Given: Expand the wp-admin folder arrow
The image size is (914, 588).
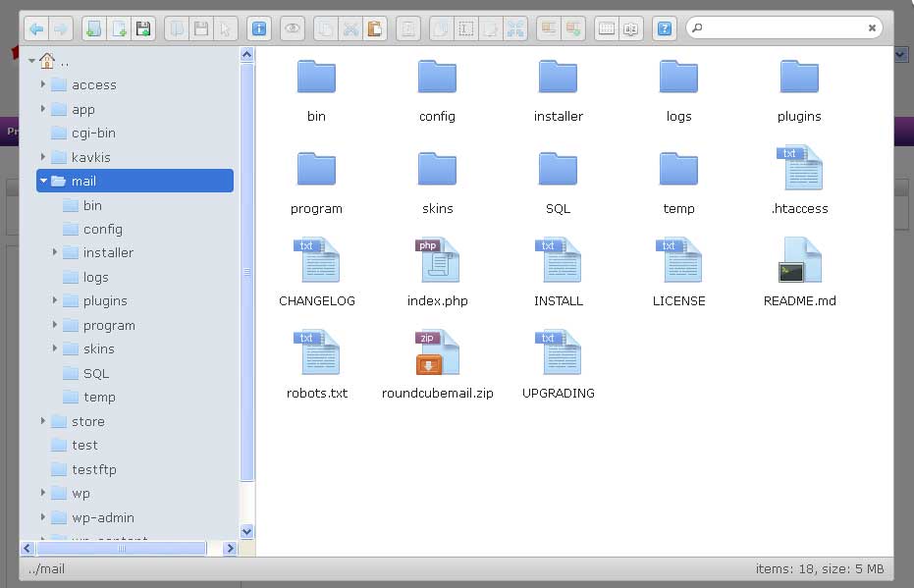Looking at the screenshot, I should point(42,517).
